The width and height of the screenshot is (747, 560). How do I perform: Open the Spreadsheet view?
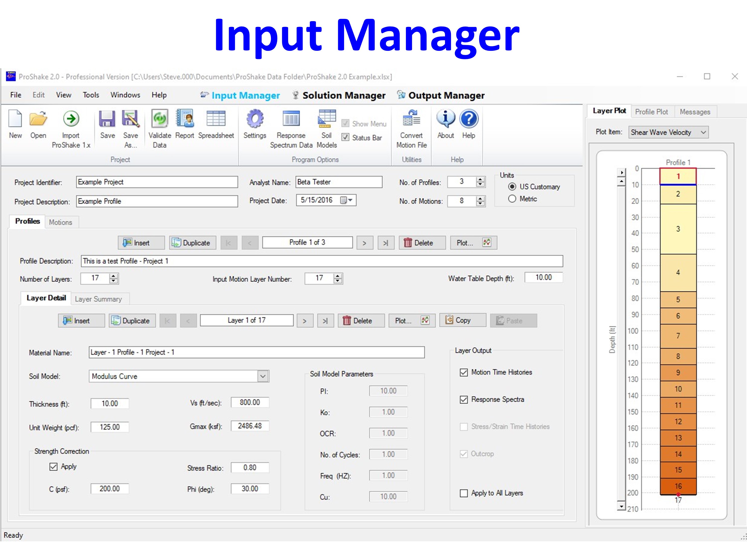[x=216, y=124]
